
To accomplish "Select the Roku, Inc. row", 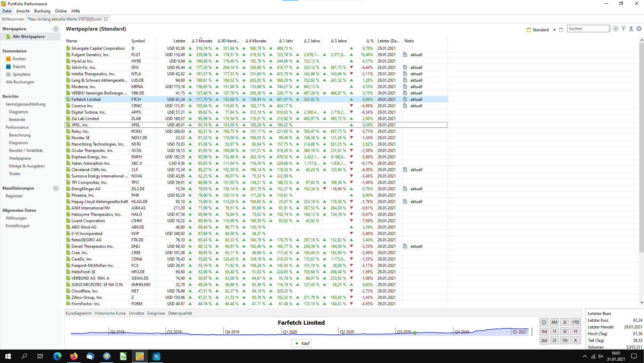I will tap(256, 131).
